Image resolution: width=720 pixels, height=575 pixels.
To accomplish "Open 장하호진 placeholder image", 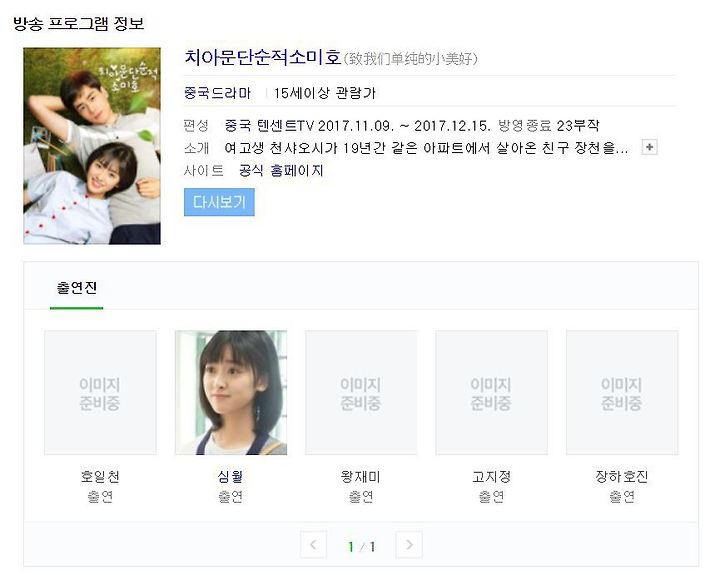I will 622,393.
